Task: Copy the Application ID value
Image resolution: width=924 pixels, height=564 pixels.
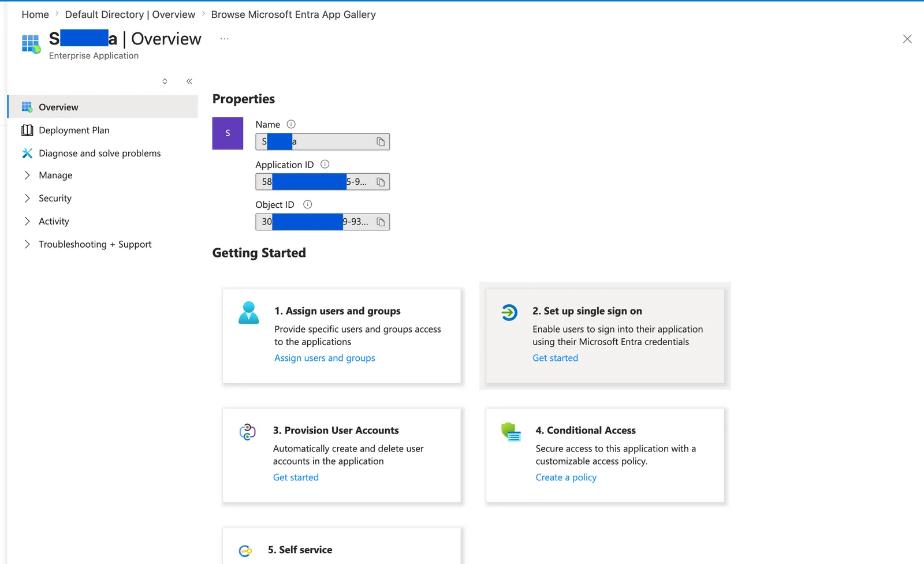Action: coord(381,182)
